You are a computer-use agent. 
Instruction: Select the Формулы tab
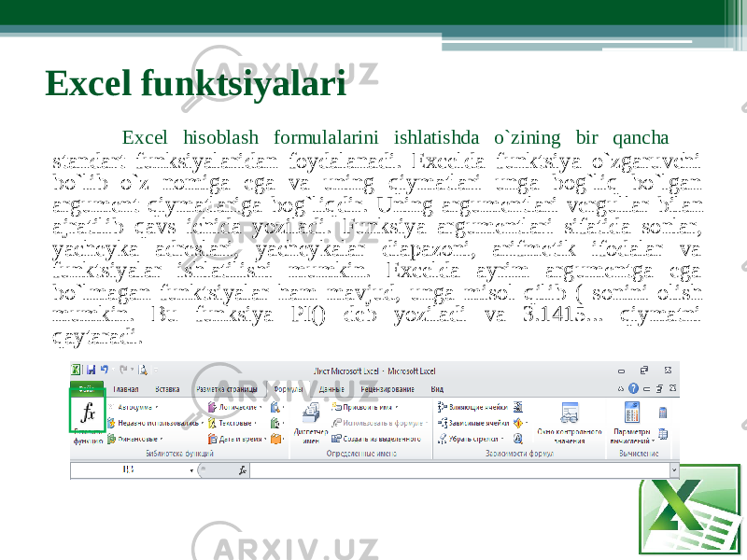[x=289, y=389]
